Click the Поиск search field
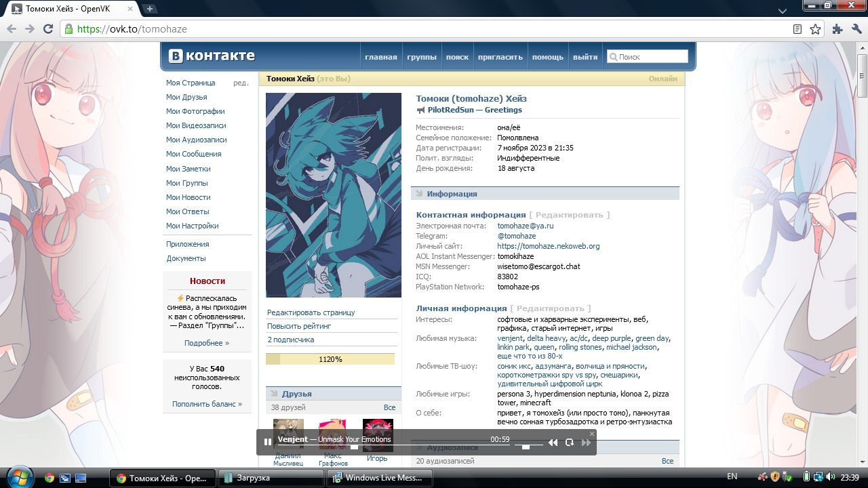Viewport: 868px width, 488px height. pos(648,57)
